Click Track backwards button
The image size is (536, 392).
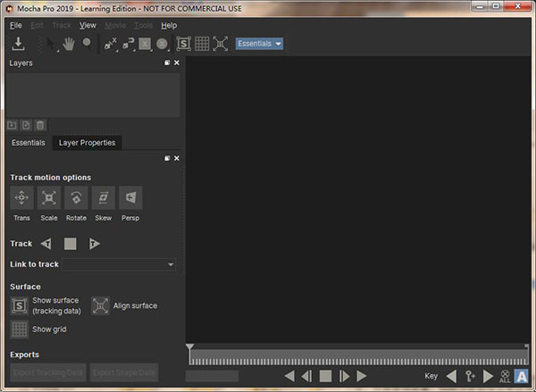46,244
